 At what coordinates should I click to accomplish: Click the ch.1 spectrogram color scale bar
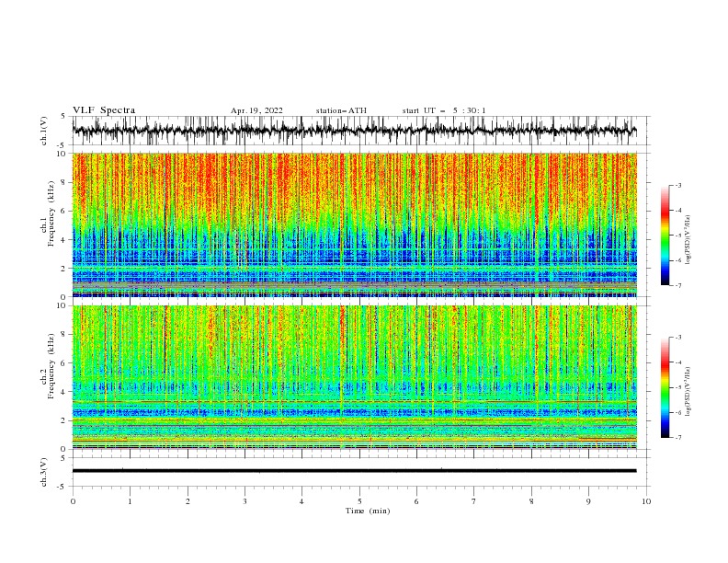coord(665,236)
